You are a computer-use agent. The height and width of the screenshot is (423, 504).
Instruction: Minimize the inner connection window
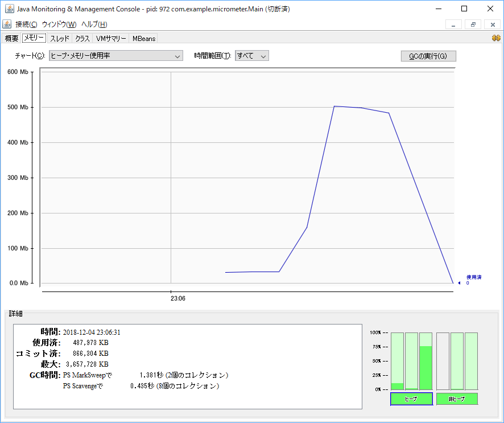tap(453, 24)
